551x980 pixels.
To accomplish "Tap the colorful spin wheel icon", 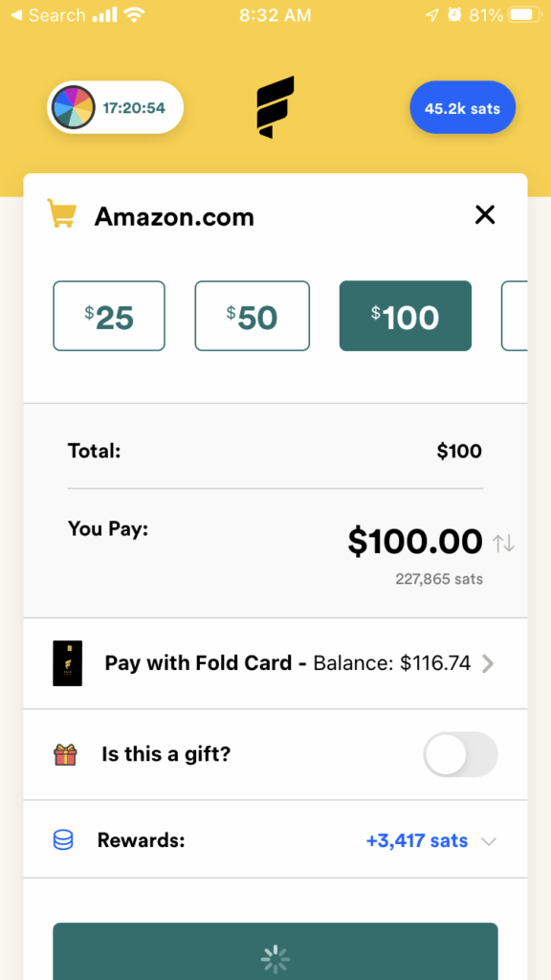I will pos(73,107).
